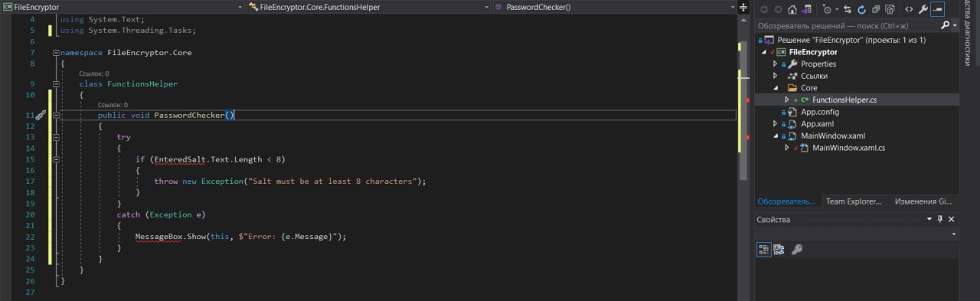The width and height of the screenshot is (980, 301).
Task: Click the Home icon in Solution Explorer
Action: coord(792,9)
